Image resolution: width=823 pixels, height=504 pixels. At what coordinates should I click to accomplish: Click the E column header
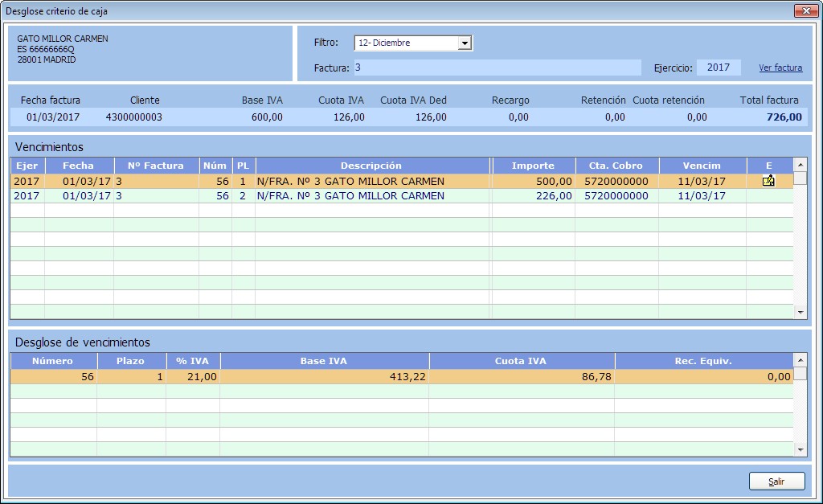pos(769,166)
